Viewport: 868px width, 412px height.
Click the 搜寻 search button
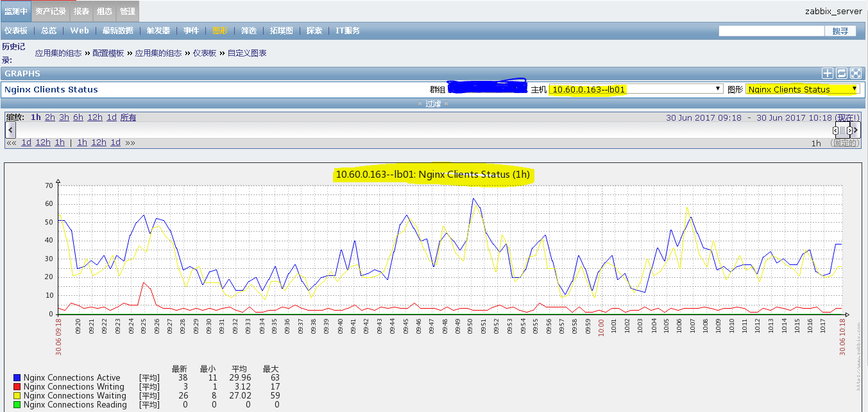pos(840,31)
